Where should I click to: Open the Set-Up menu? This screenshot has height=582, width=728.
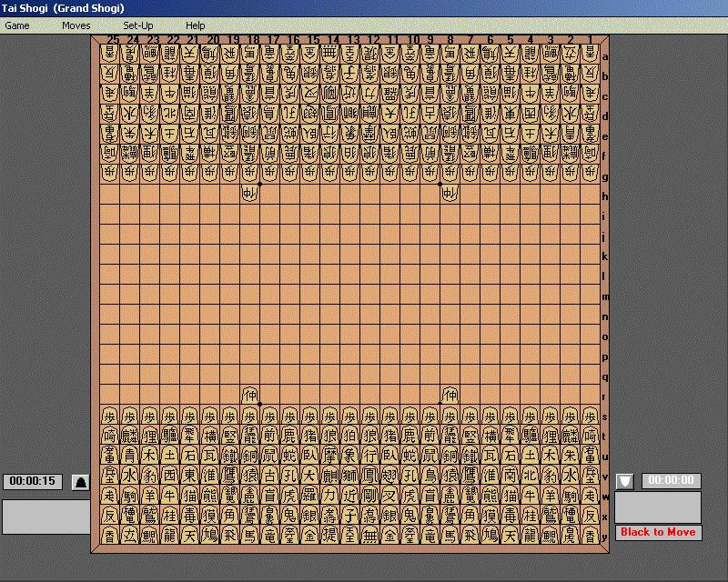coord(138,25)
